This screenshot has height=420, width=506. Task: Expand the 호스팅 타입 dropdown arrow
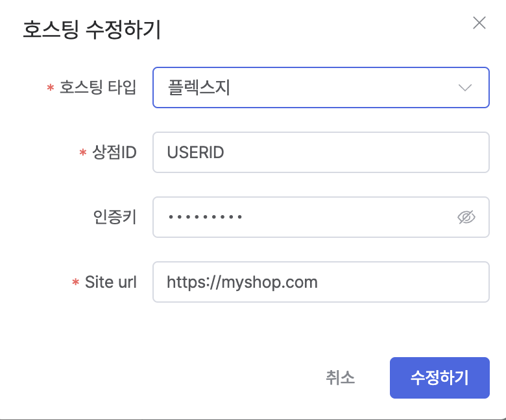pyautogui.click(x=464, y=87)
